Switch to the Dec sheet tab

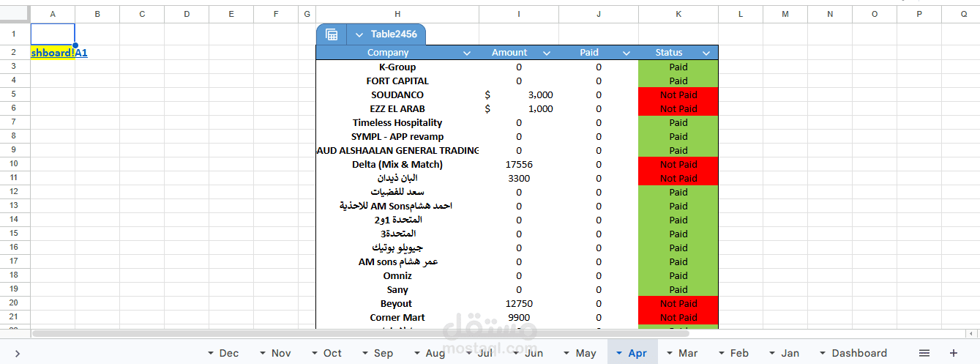coord(229,353)
